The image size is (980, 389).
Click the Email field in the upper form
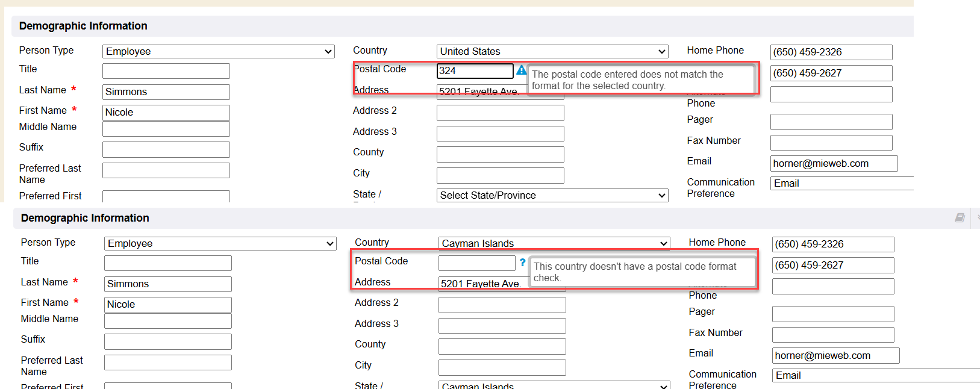point(834,164)
